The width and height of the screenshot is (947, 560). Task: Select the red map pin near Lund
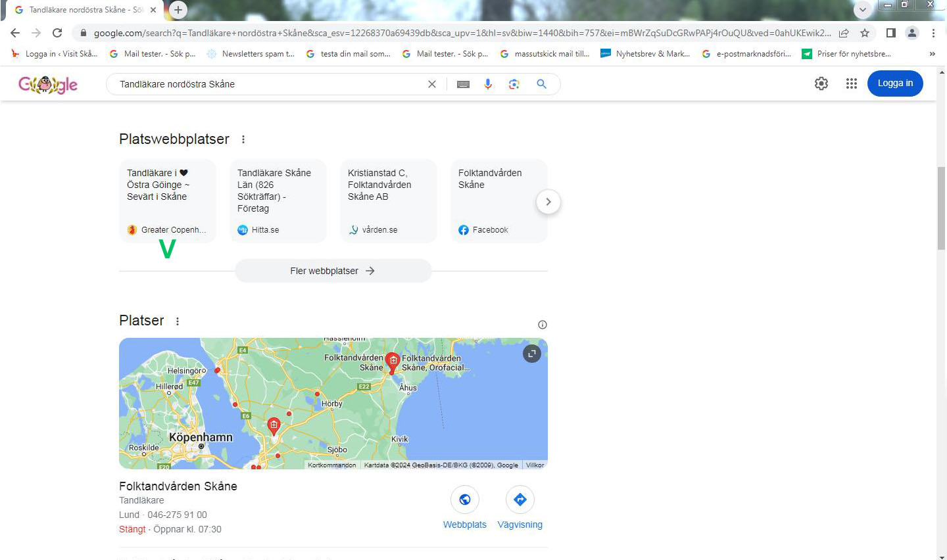point(274,426)
